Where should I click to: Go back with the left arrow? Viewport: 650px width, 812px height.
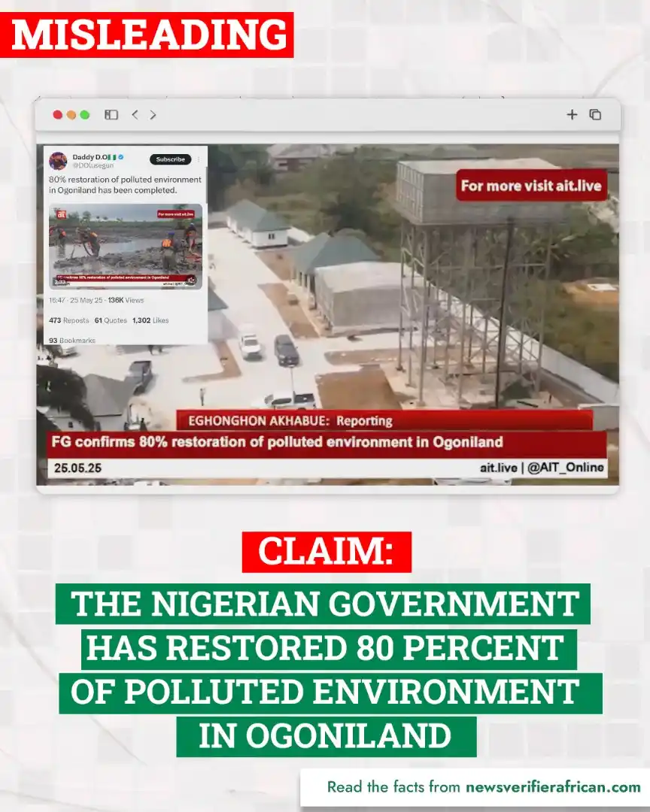coord(135,114)
